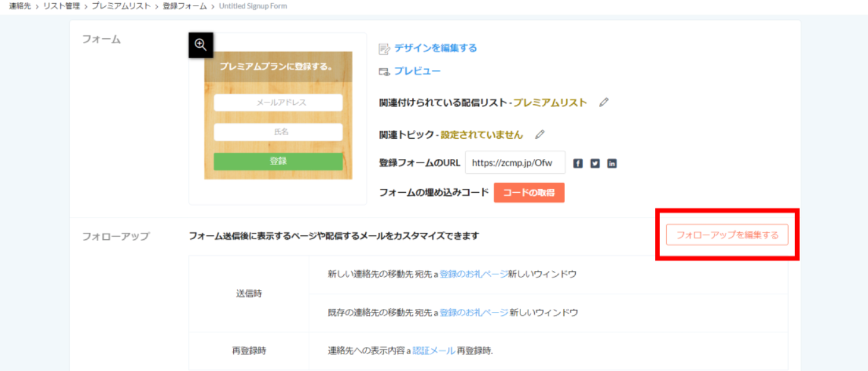Screen dimensions: 868x371
Task: Click the 送信時 row label
Action: (249, 294)
